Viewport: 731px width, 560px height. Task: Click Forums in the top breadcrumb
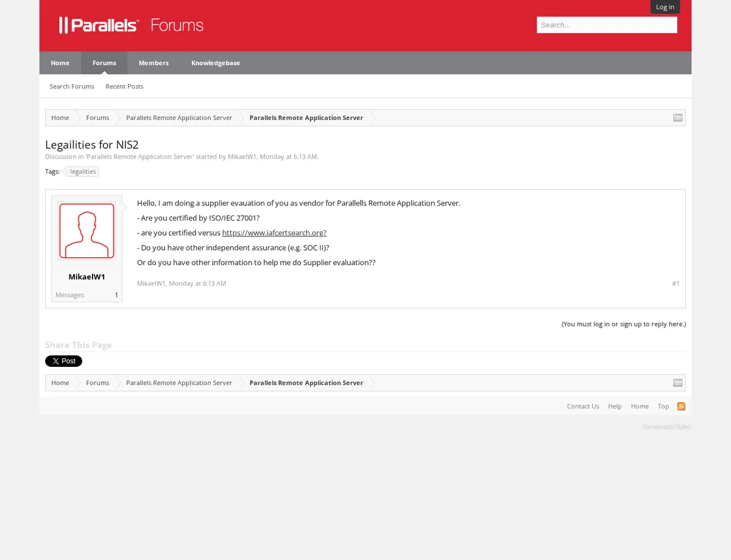tap(97, 118)
